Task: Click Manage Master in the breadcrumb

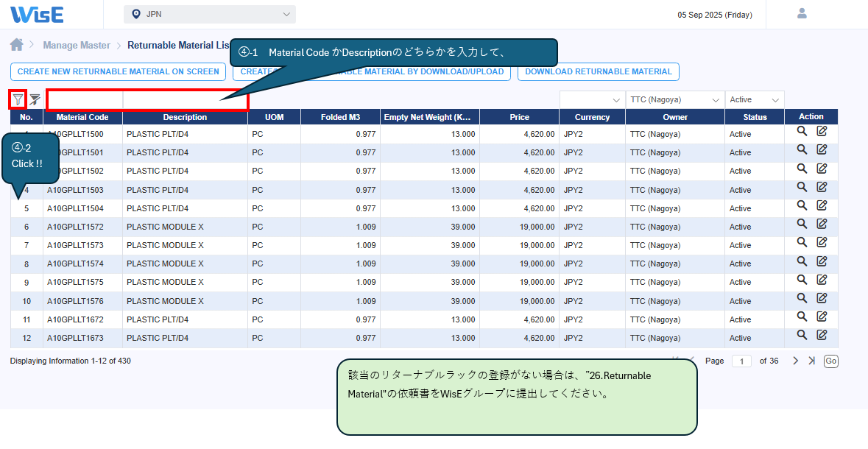Action: 77,45
